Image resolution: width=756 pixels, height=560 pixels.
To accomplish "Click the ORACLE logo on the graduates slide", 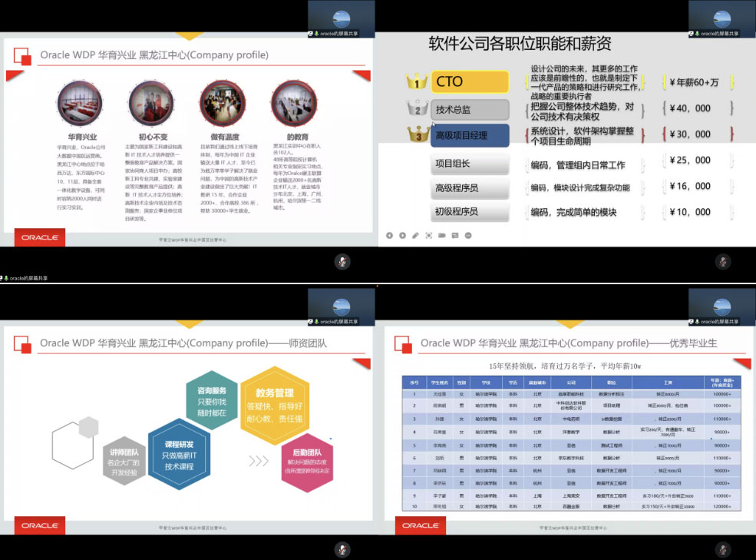I will 420,525.
